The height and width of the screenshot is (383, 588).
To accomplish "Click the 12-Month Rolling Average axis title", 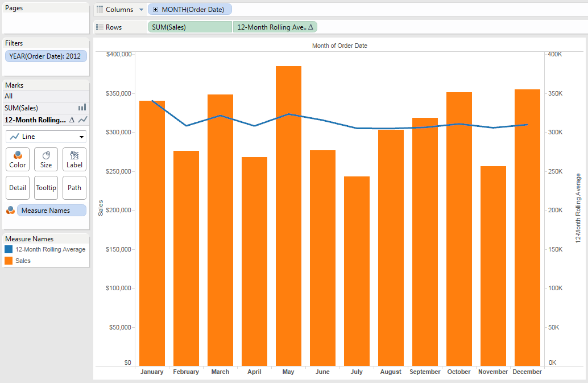I will click(x=578, y=208).
